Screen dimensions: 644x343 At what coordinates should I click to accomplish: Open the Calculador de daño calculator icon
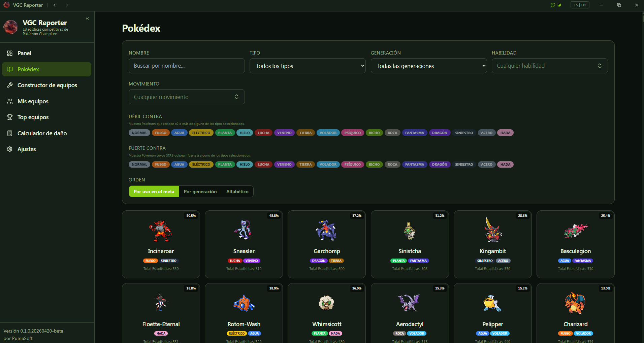tap(10, 133)
